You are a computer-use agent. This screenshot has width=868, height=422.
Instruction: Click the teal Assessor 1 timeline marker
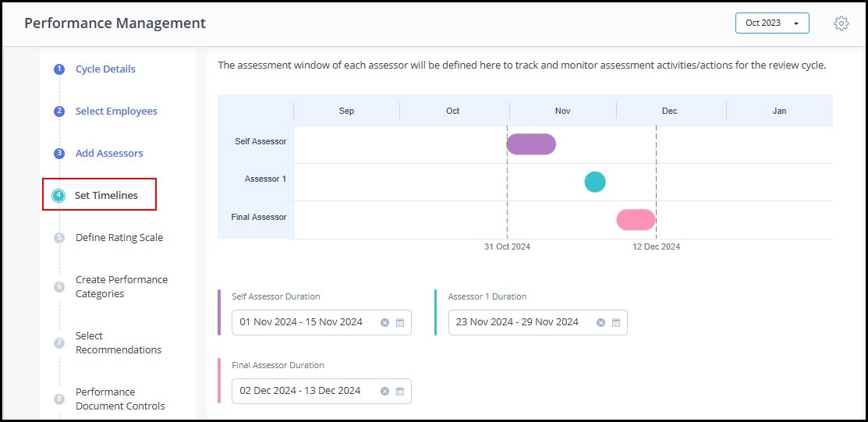[x=595, y=182]
